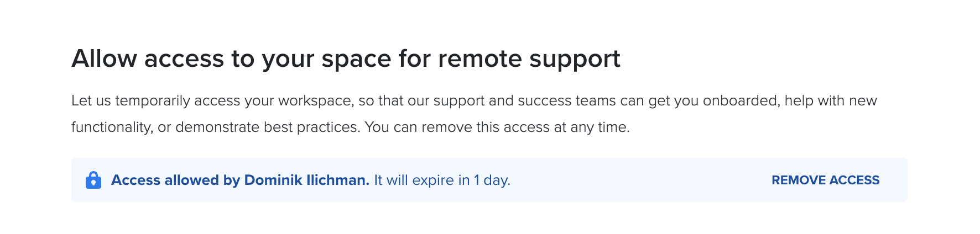This screenshot has width=980, height=234.
Task: Click the blue lock icon
Action: click(93, 180)
